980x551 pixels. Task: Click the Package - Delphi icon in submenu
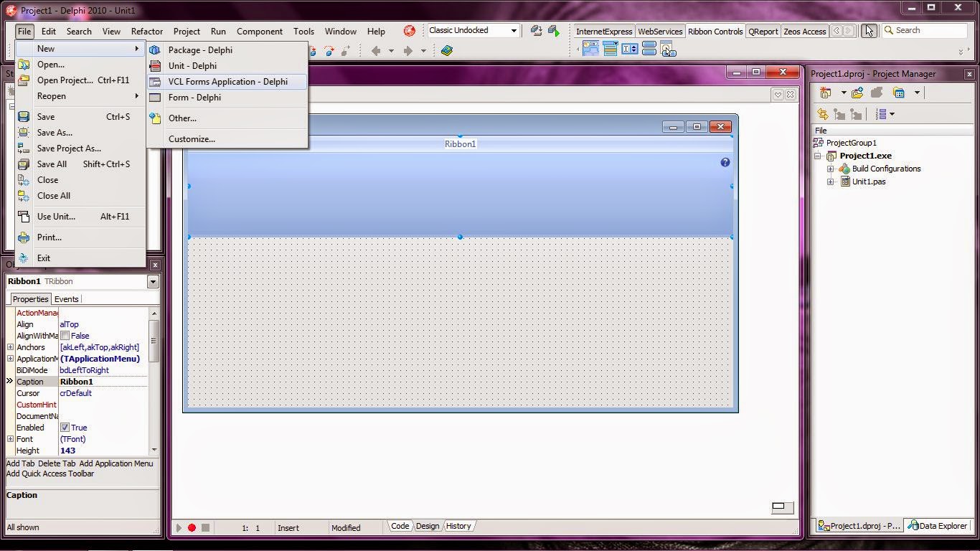(154, 50)
